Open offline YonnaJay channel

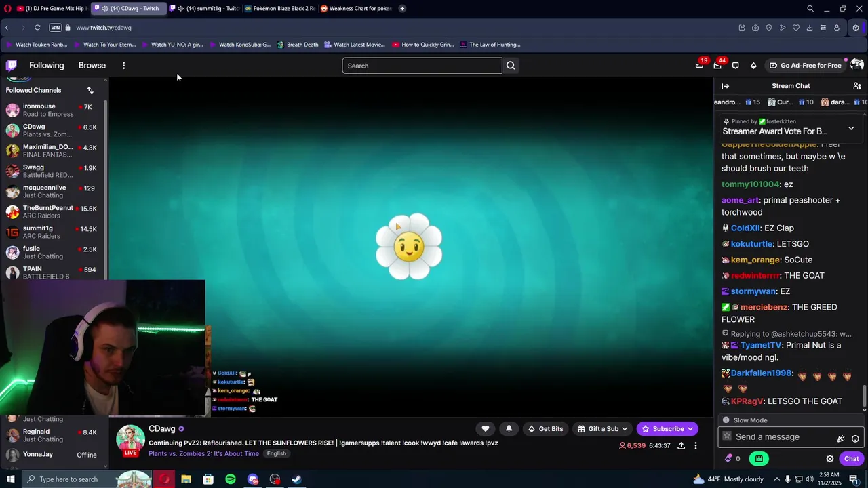(x=53, y=454)
